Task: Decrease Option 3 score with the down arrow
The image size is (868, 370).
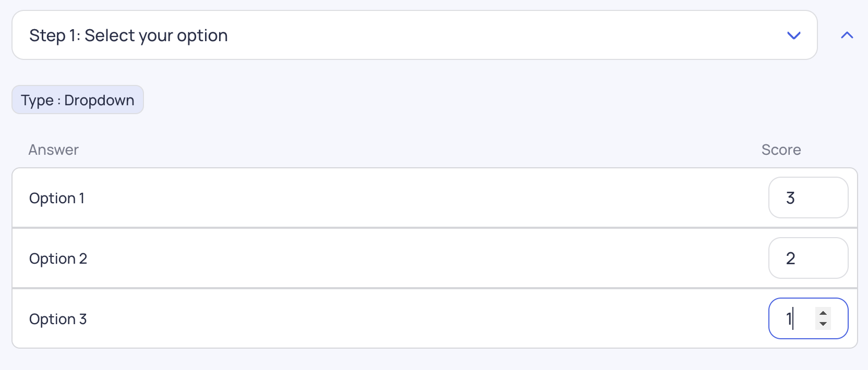Action: coord(823,324)
